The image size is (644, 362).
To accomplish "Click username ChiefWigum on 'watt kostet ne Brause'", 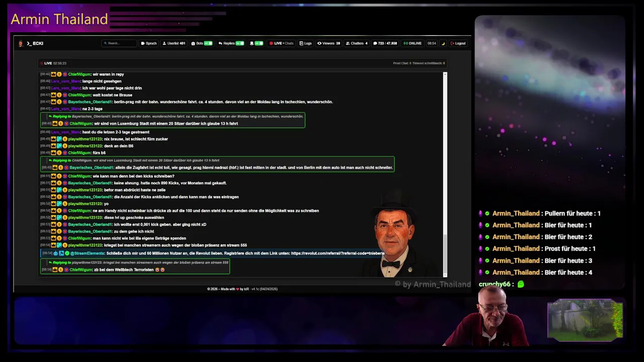I will [x=79, y=95].
